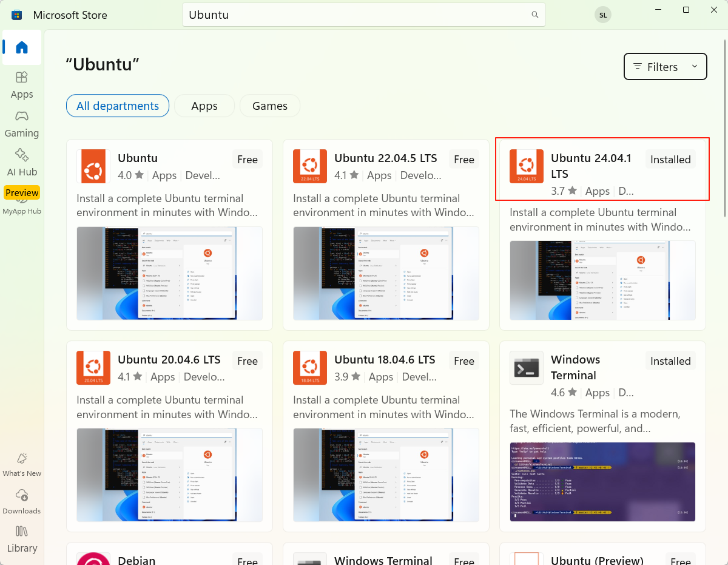Click Windows Terminal description text

click(595, 421)
